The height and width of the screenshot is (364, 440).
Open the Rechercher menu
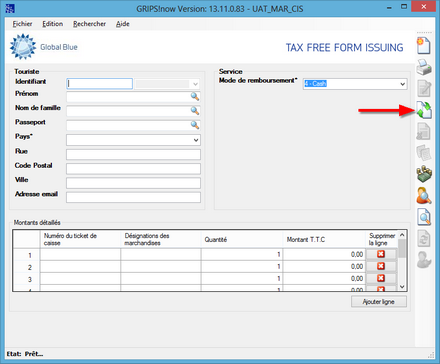(x=89, y=24)
